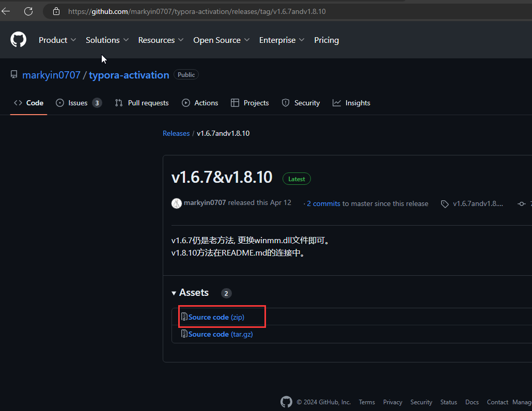
Task: Open markyin0707 author link in release info
Action: point(205,203)
